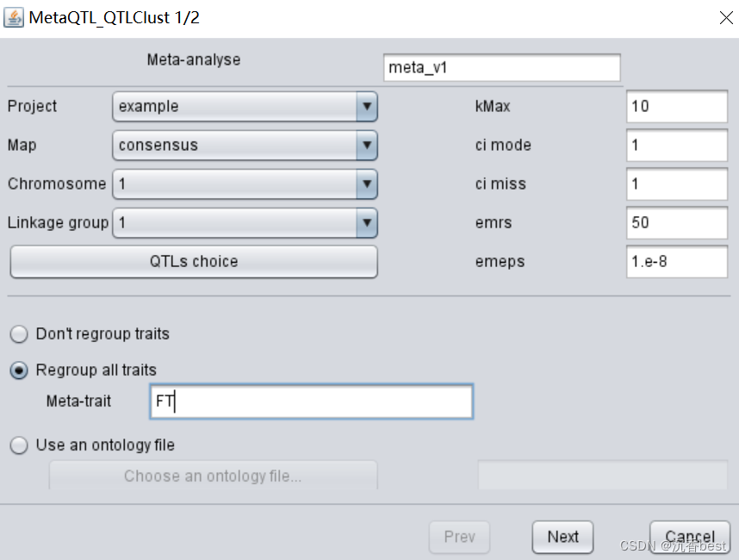Select the emrs field showing 50
This screenshot has width=739, height=560.
click(x=676, y=222)
